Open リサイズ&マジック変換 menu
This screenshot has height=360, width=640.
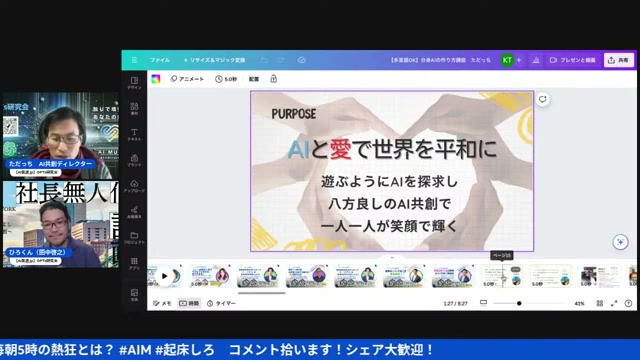(x=215, y=60)
